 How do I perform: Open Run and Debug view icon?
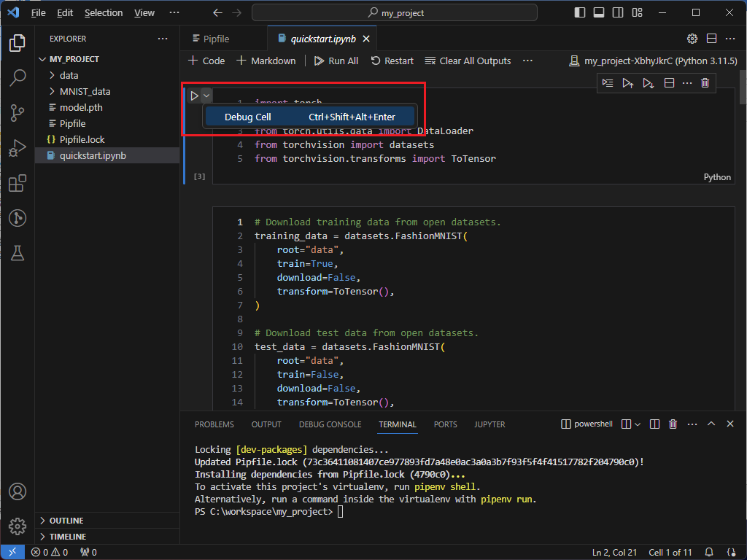(18, 148)
